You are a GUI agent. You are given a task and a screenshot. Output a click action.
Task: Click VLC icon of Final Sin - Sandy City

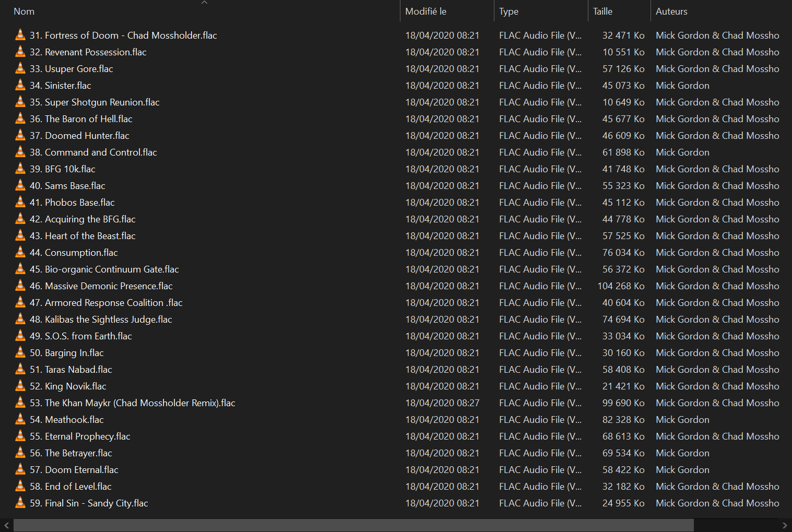(20, 503)
